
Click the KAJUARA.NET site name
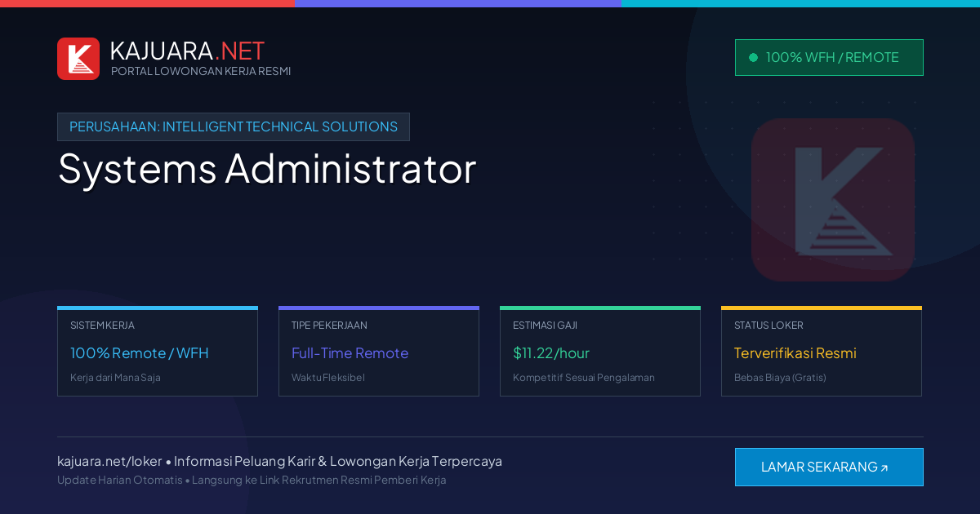tap(187, 51)
